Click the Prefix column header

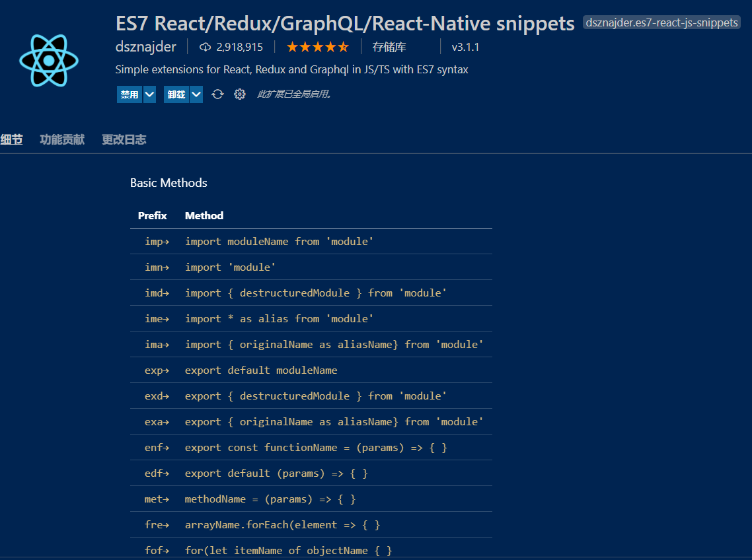click(x=153, y=216)
